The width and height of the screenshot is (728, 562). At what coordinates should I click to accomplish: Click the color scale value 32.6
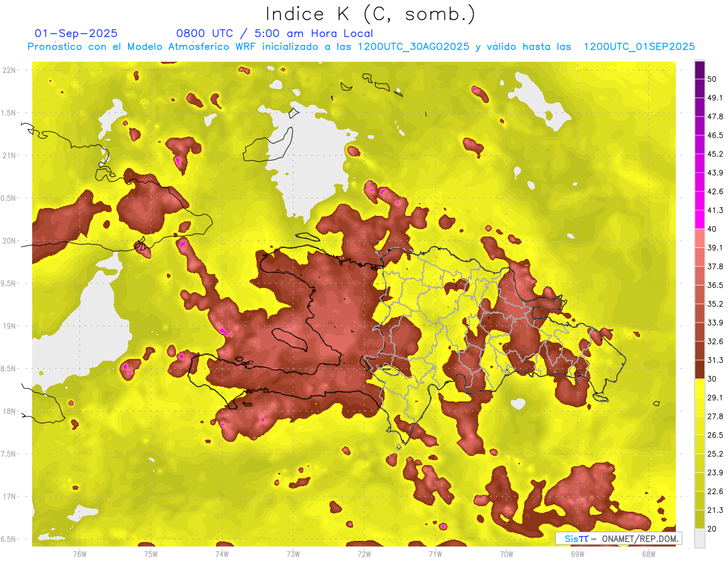click(x=715, y=341)
